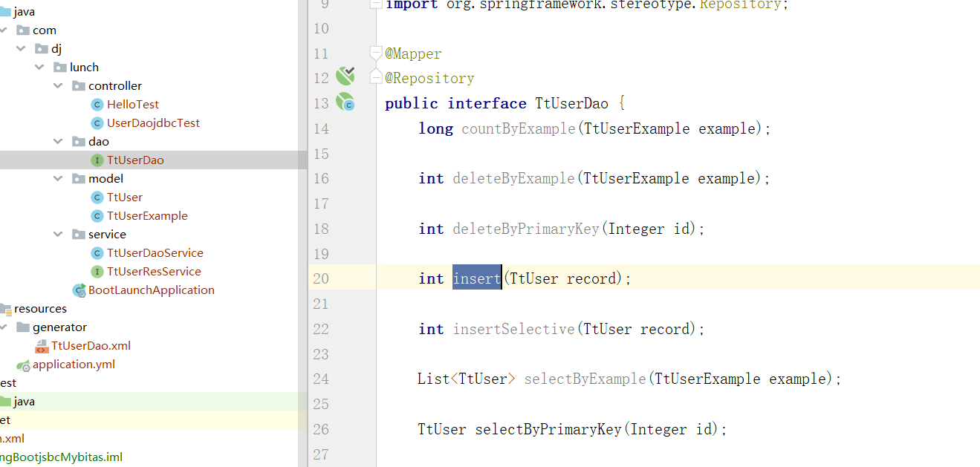Click the service package folder icon
The image size is (980, 467).
[79, 235]
